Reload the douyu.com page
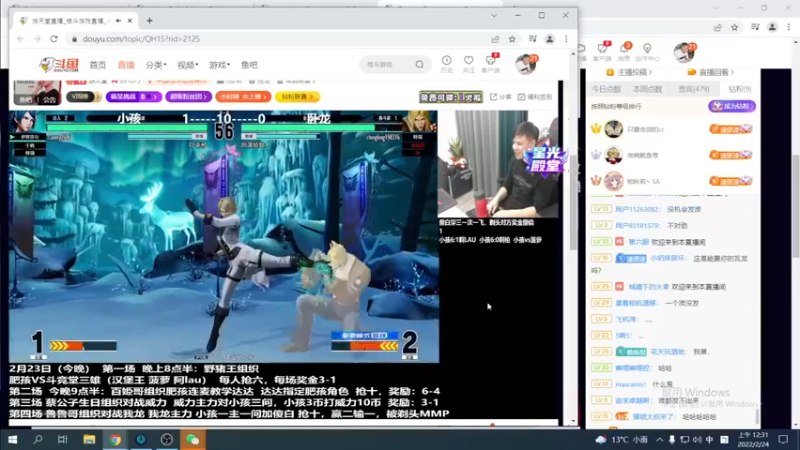 tap(54, 39)
